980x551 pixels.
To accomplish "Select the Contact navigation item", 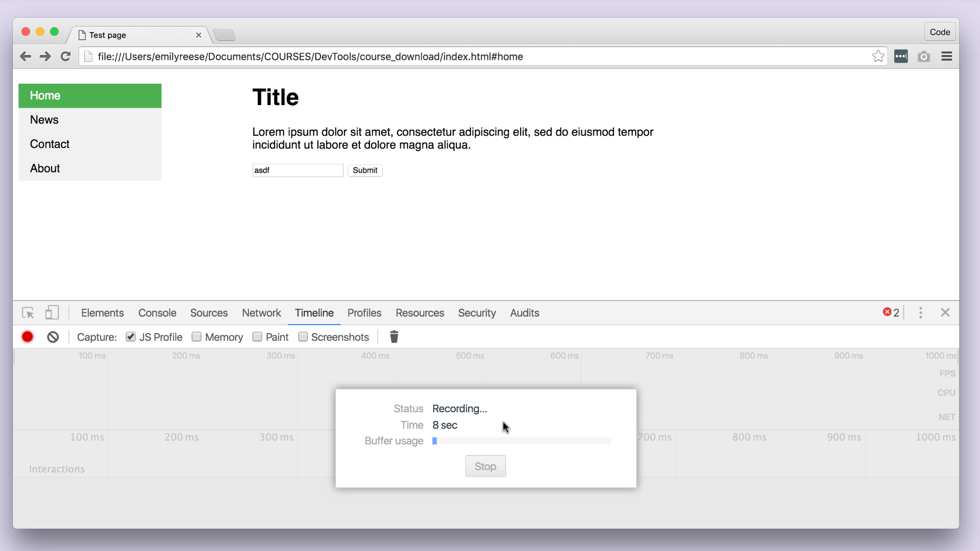I will click(49, 144).
